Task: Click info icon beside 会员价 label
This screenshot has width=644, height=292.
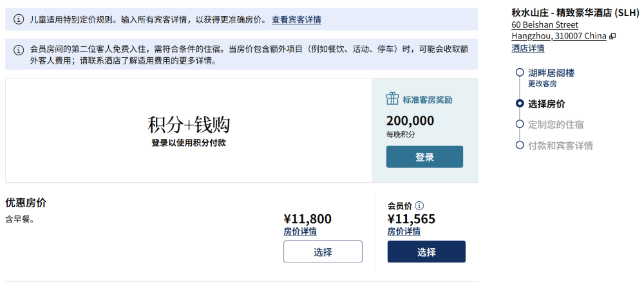Action: pos(419,205)
